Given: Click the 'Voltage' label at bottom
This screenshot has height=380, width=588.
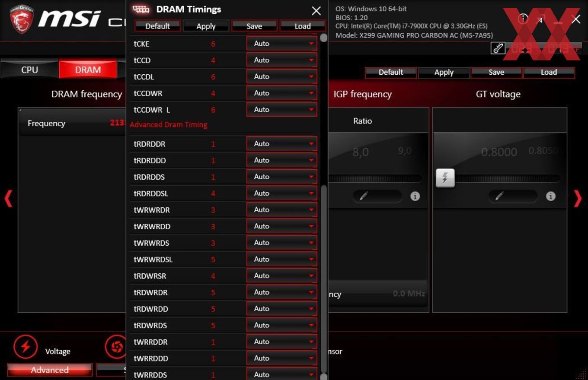Looking at the screenshot, I should coord(58,351).
